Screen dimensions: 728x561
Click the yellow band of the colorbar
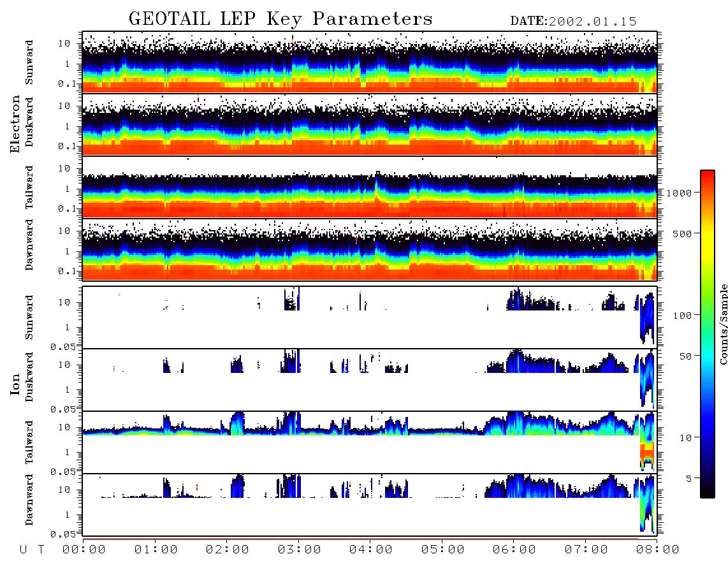tap(707, 242)
